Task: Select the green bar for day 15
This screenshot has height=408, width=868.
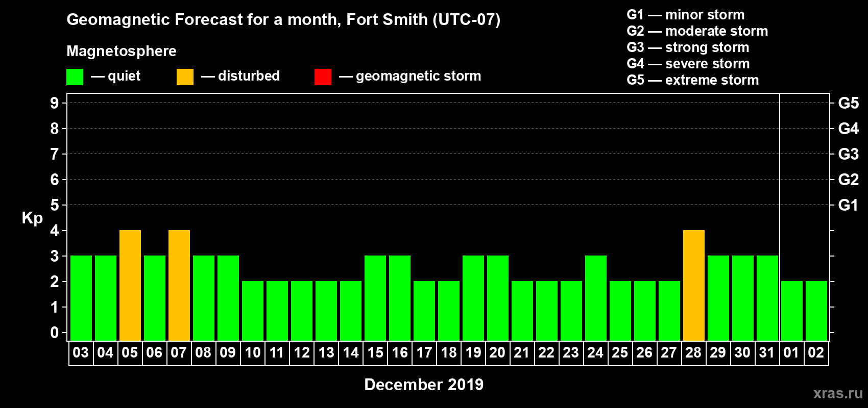Action: (x=375, y=298)
